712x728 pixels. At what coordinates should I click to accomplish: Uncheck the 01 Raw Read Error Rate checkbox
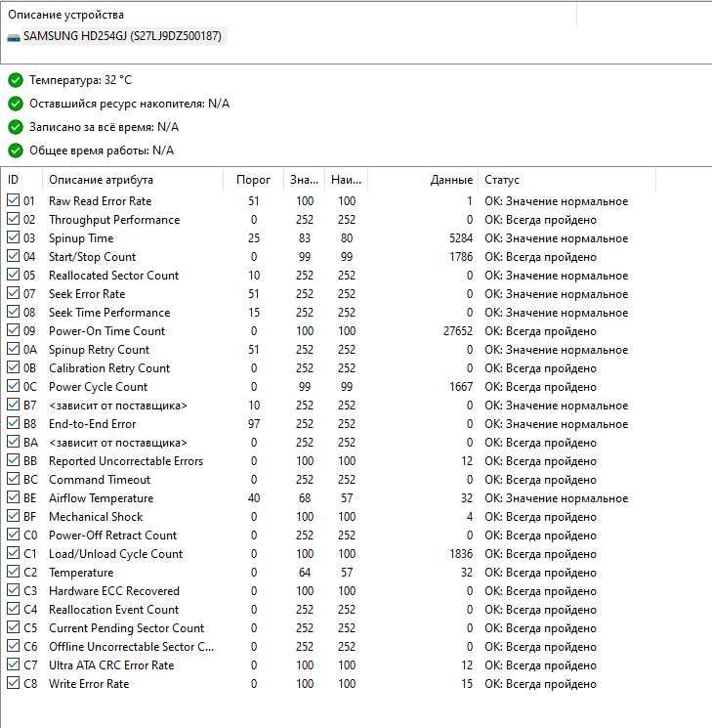[14, 200]
